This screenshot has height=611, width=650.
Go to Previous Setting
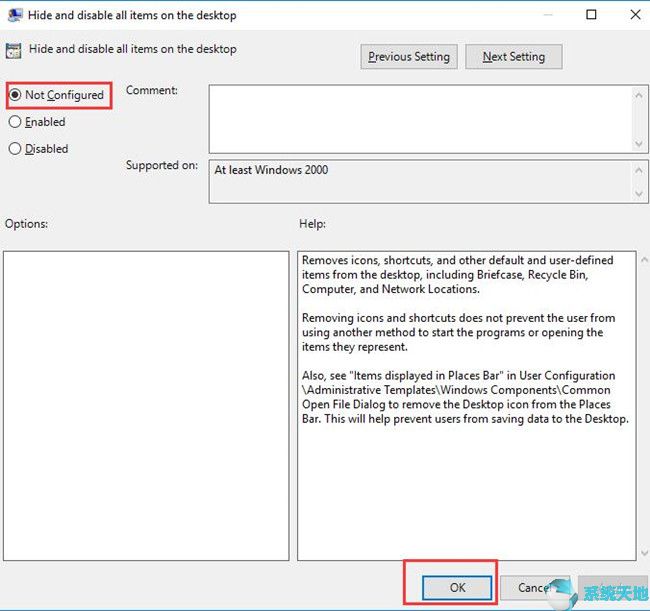click(409, 57)
